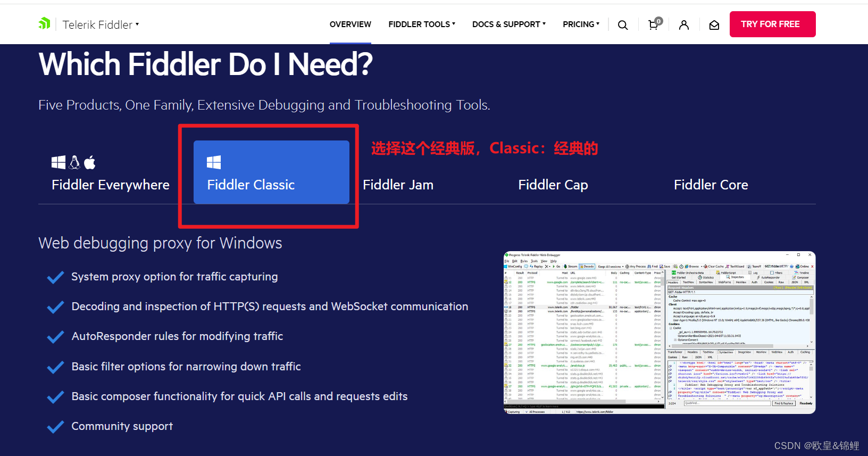This screenshot has height=456, width=868.
Task: Click the Try For Free button
Action: pyautogui.click(x=772, y=24)
